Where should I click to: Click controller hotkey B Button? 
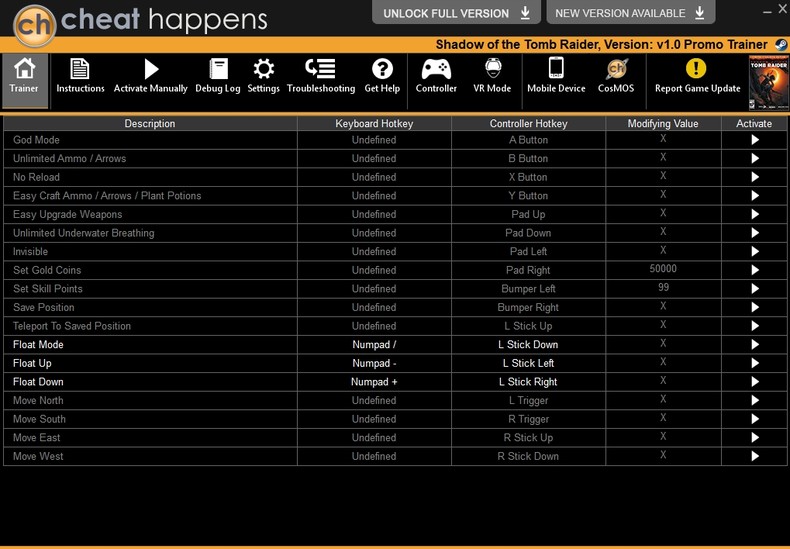pos(528,159)
